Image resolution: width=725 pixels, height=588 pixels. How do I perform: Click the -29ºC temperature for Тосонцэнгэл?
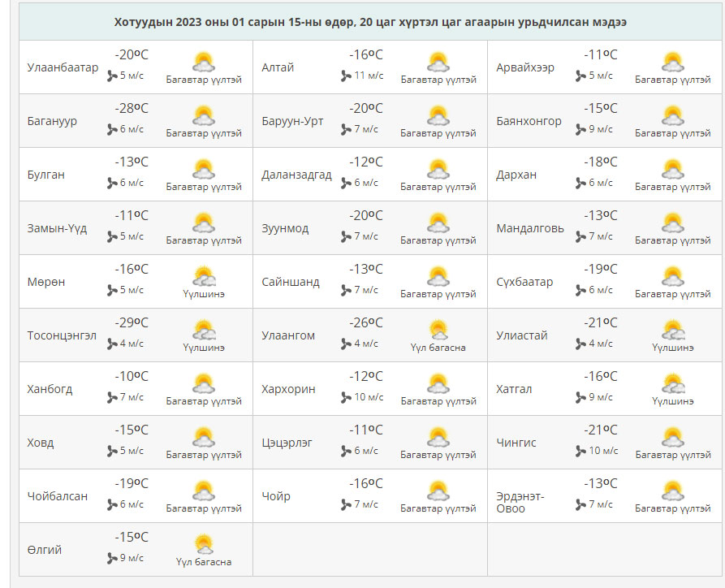pos(132,323)
